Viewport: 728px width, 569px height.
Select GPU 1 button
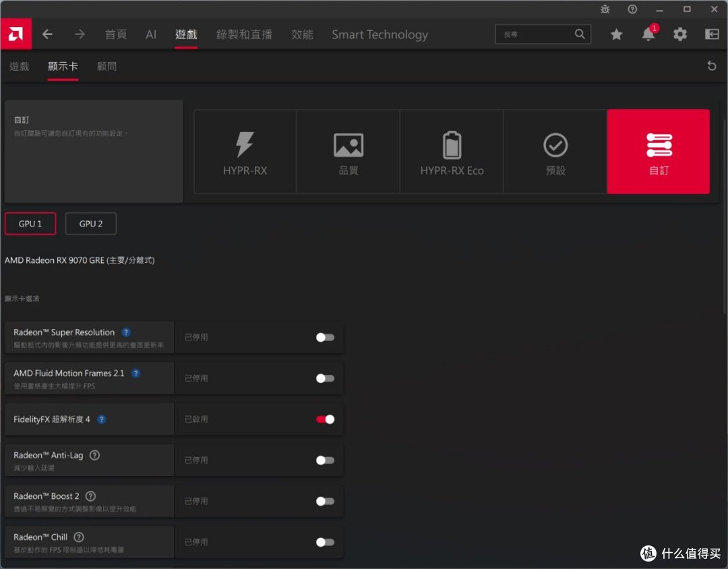[x=30, y=224]
